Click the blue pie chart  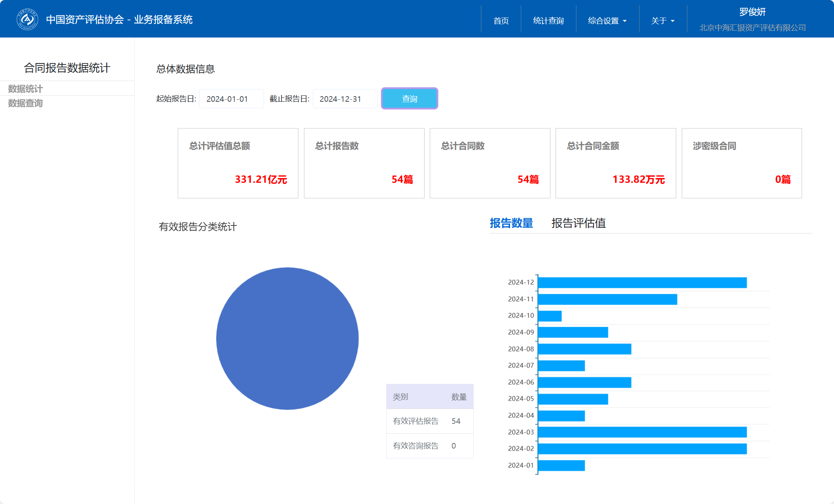[287, 338]
